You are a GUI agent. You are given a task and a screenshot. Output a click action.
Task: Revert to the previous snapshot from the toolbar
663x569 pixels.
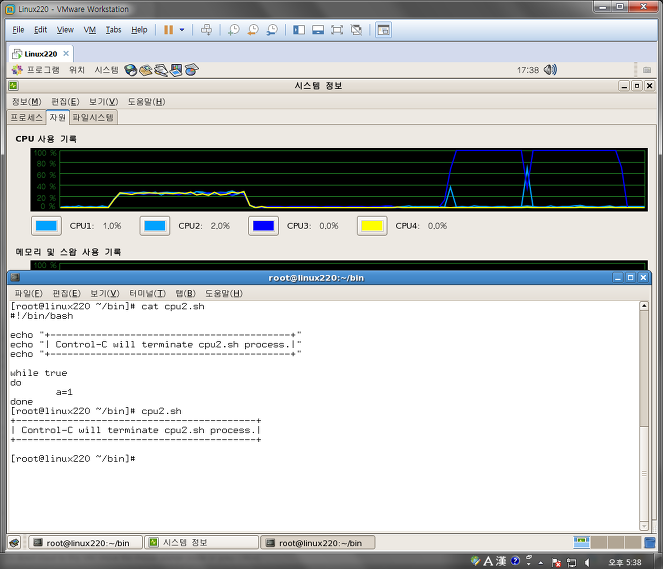coord(252,30)
